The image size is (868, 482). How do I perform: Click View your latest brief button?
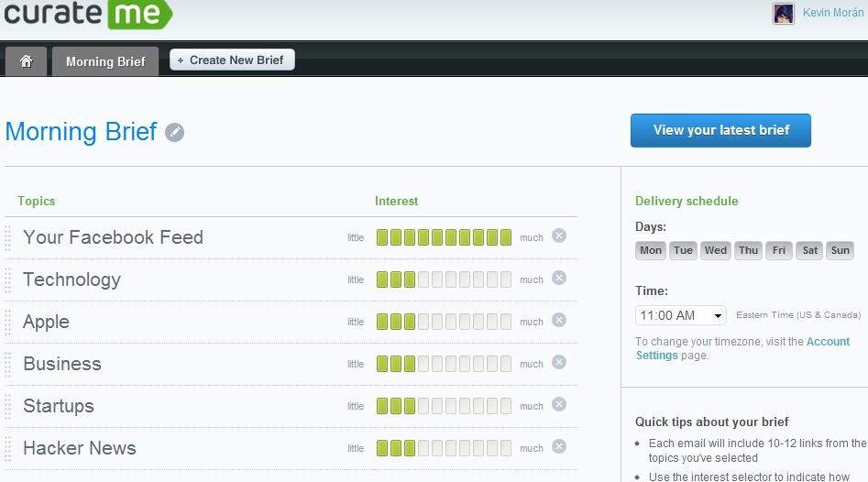(x=720, y=130)
